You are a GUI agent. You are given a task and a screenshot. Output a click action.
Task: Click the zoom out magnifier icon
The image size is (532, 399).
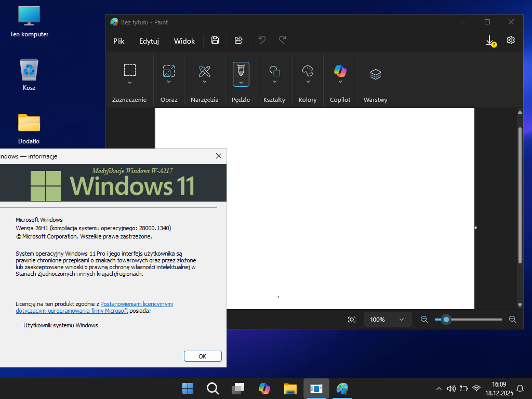click(x=424, y=320)
